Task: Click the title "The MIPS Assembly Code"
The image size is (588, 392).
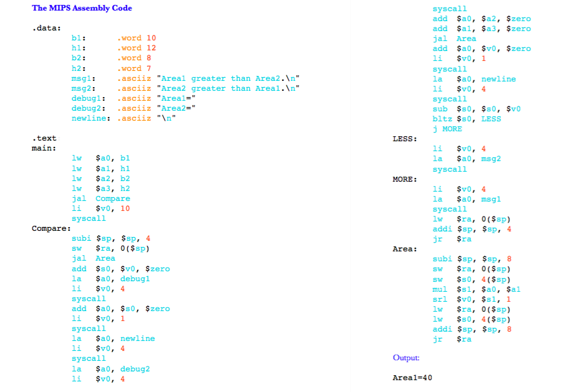Action: (82, 8)
